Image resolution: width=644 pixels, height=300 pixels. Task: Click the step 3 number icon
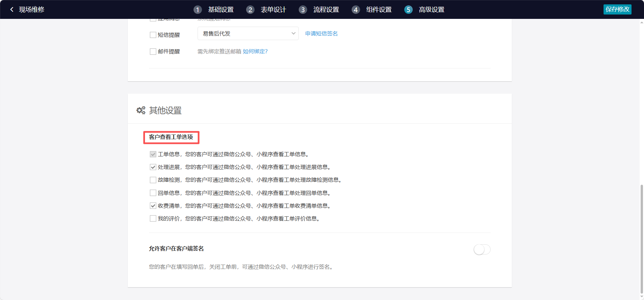(x=303, y=10)
